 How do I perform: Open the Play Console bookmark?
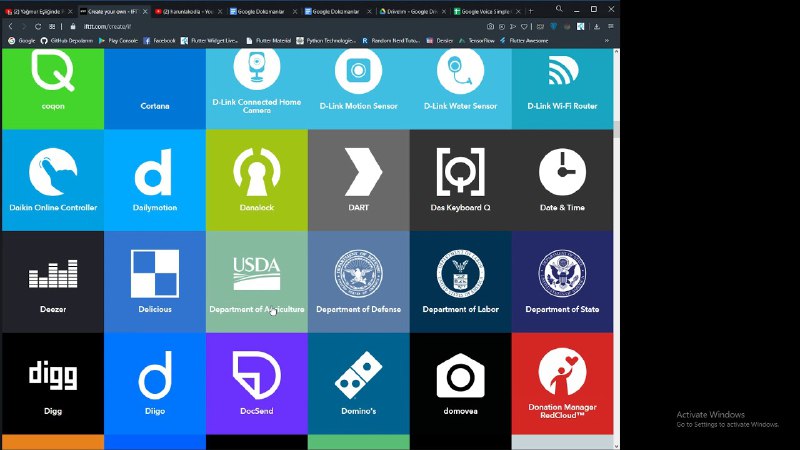click(x=118, y=40)
